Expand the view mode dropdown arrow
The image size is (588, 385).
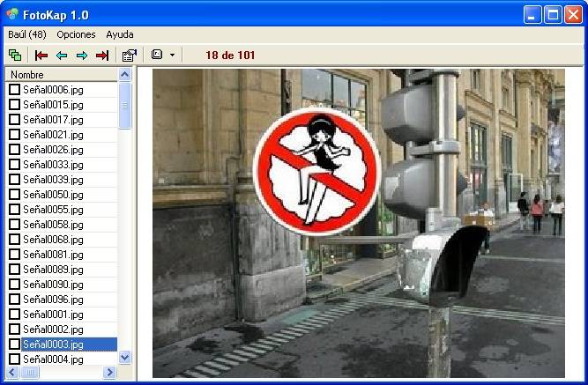[172, 56]
